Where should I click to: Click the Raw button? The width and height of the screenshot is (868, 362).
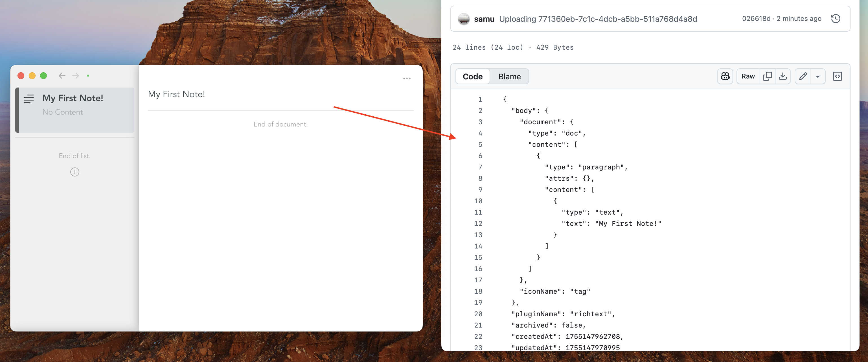(x=748, y=77)
